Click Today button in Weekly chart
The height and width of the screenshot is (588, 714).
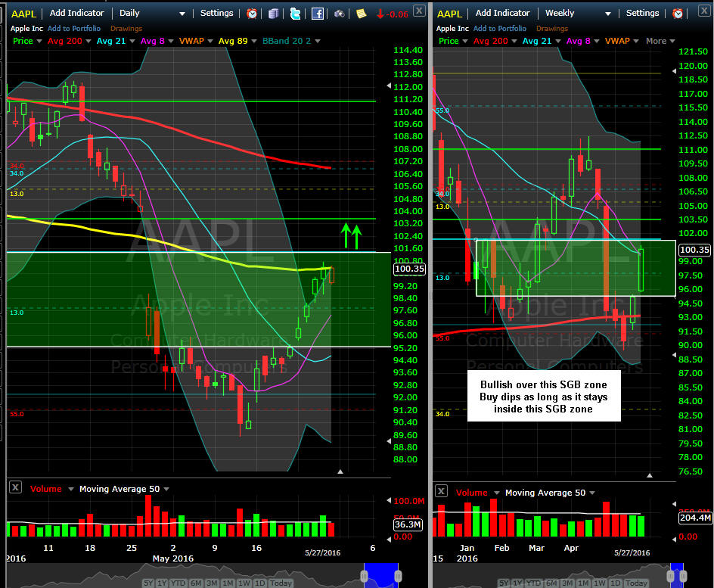636,583
